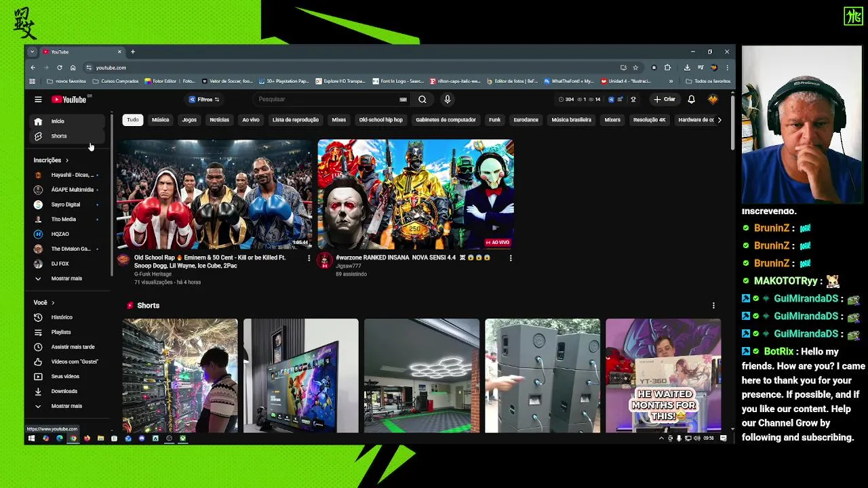The image size is (868, 488).
Task: Select the Notícias chip
Action: pos(219,120)
